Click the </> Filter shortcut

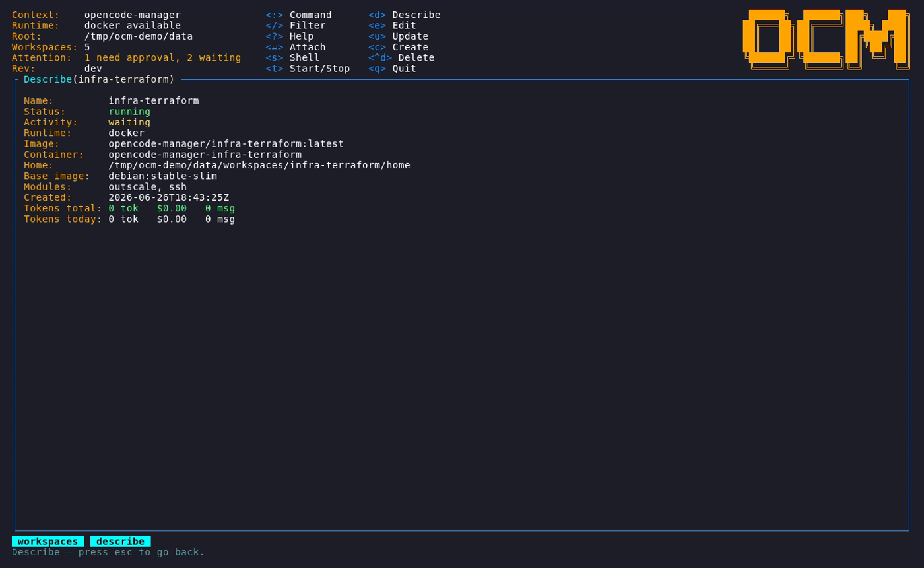296,26
